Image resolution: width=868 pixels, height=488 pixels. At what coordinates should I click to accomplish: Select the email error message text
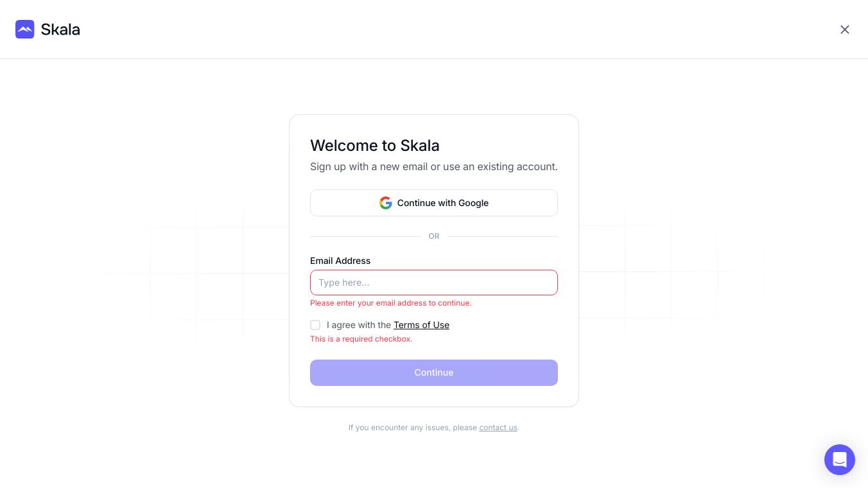pos(390,303)
